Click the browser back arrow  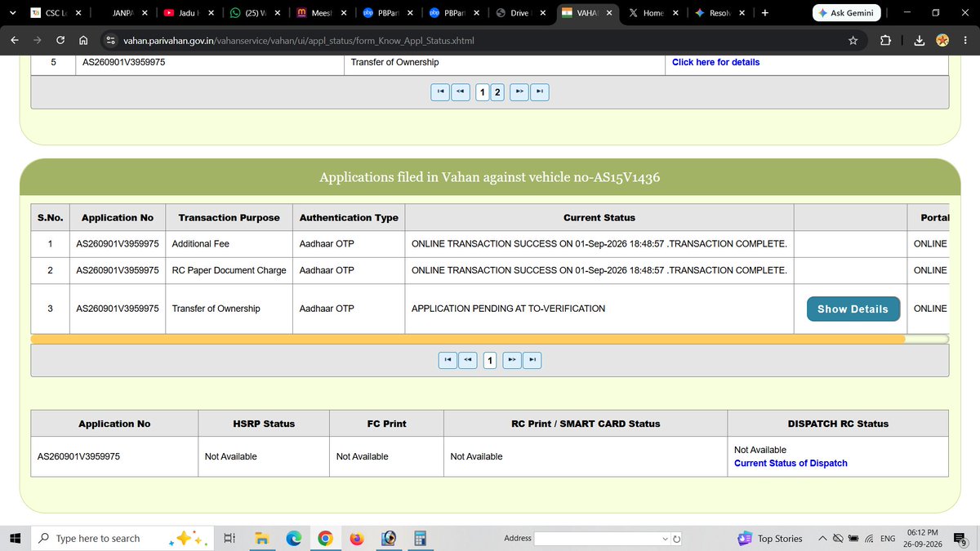click(16, 40)
